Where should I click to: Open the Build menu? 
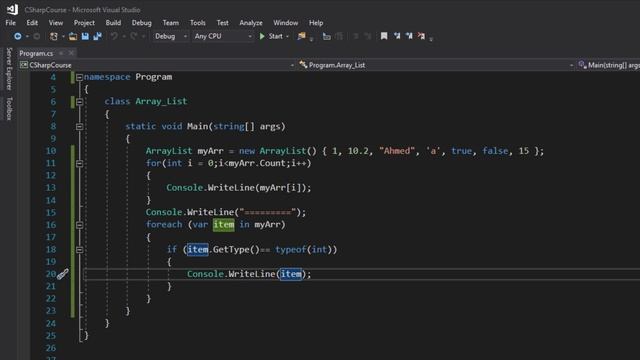[x=113, y=23]
